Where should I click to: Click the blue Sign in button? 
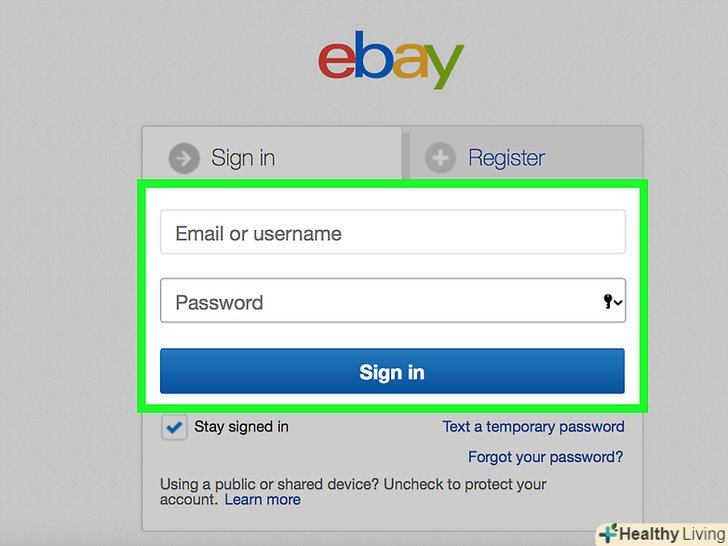[x=392, y=371]
